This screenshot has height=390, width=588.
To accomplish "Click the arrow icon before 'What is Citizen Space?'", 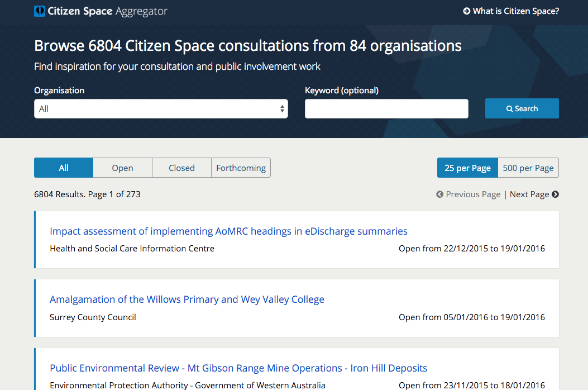I will click(466, 11).
